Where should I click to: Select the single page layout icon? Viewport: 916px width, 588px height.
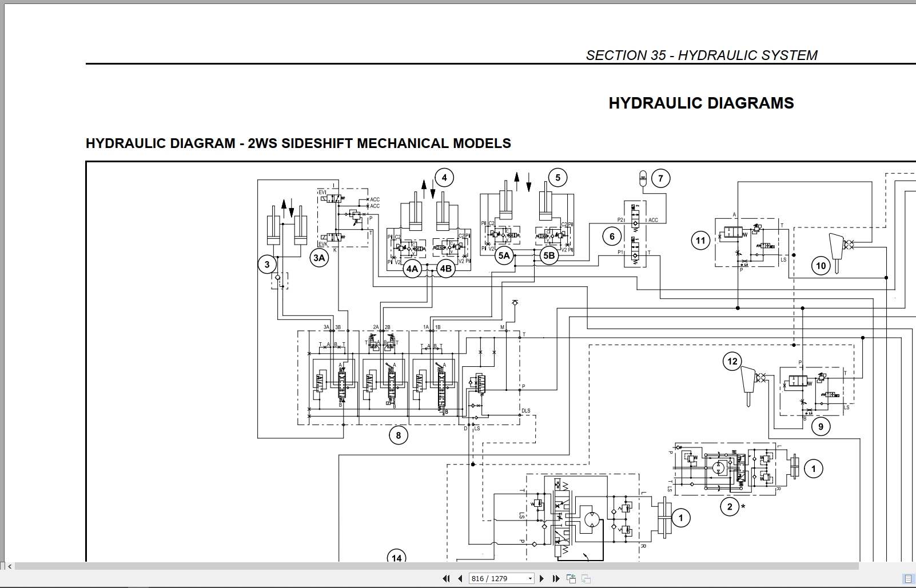(908, 579)
